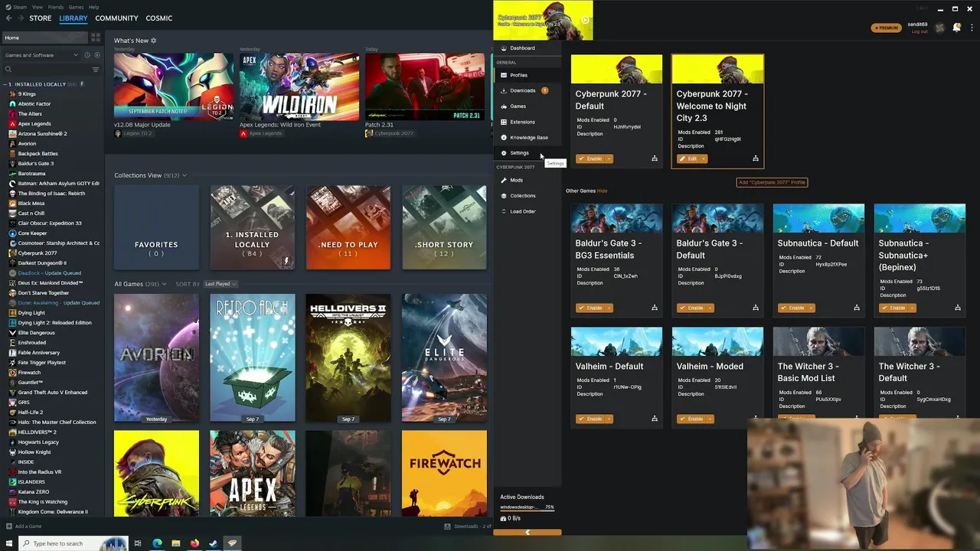Open Collections icon in Vortex sidebar
This screenshot has width=980, height=551.
pyautogui.click(x=504, y=196)
